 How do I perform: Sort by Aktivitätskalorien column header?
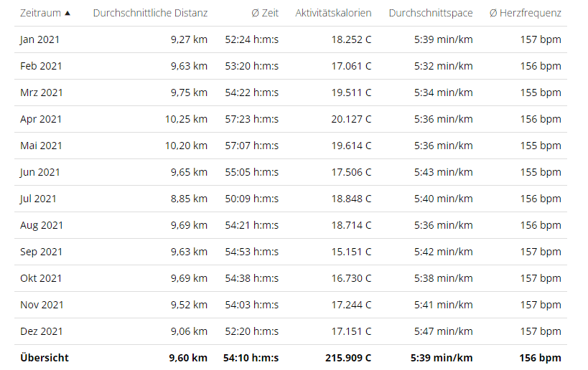click(x=333, y=13)
